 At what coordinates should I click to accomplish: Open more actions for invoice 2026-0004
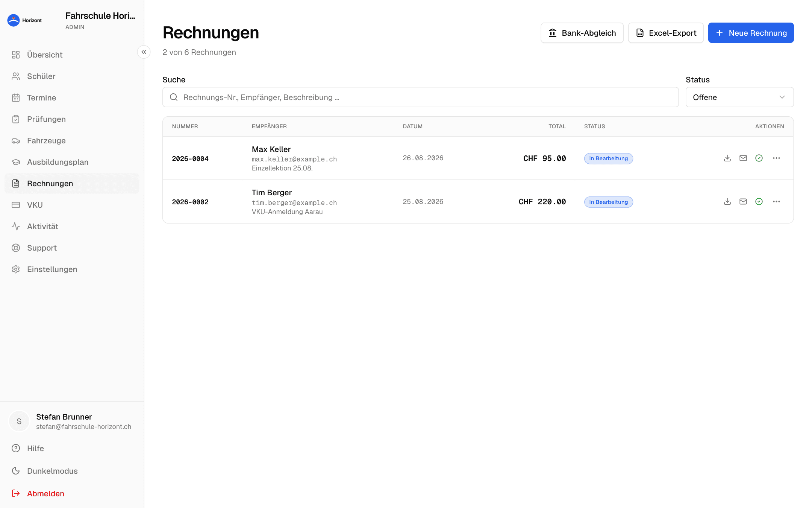tap(776, 158)
